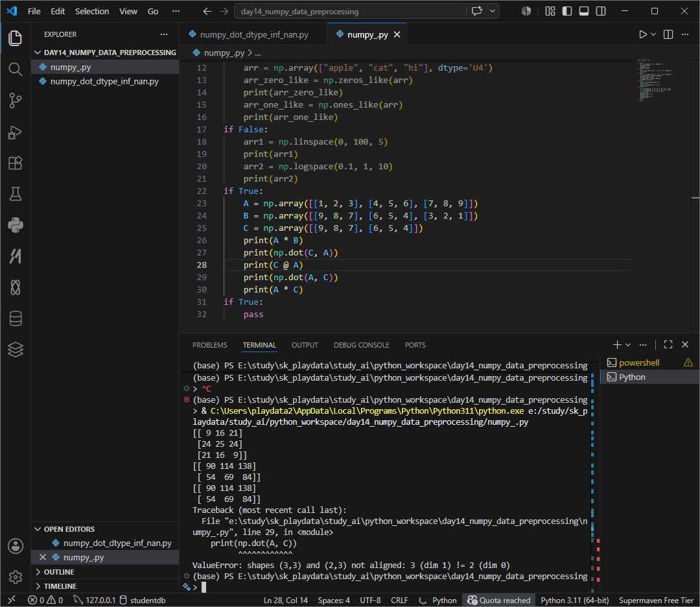The image size is (700, 607).
Task: Switch to the PORTS panel tab
Action: coord(415,345)
